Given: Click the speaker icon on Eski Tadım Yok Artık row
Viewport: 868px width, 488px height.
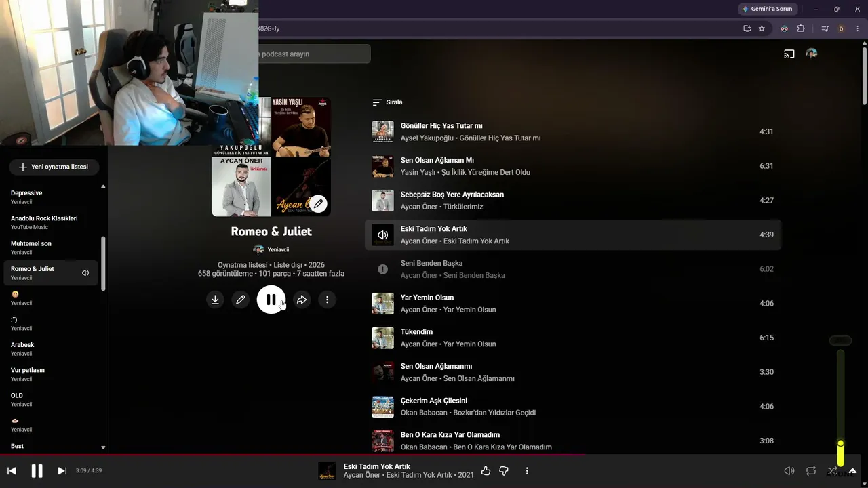Looking at the screenshot, I should pyautogui.click(x=382, y=235).
